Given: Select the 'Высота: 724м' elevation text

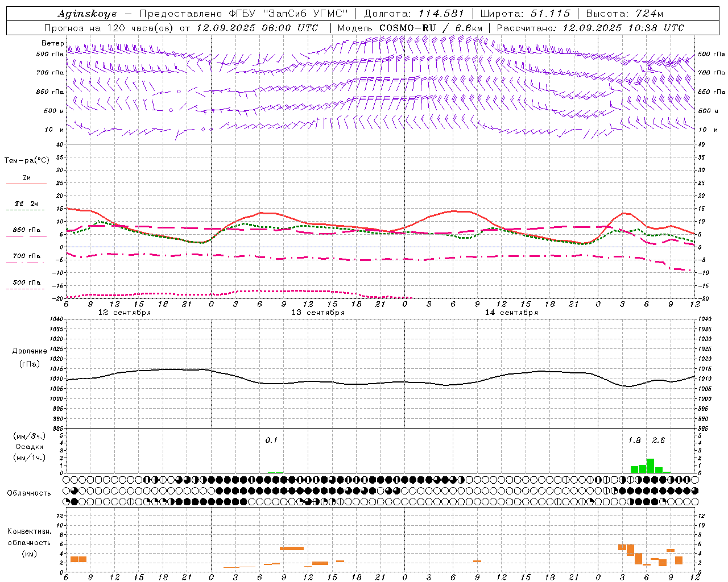Looking at the screenshot, I should [624, 14].
